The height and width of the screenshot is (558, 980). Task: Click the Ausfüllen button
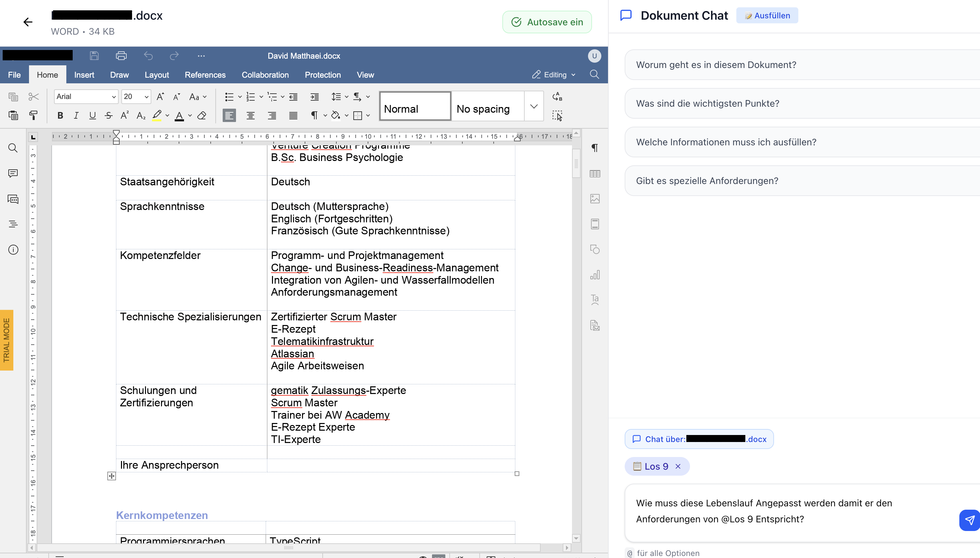coord(767,16)
